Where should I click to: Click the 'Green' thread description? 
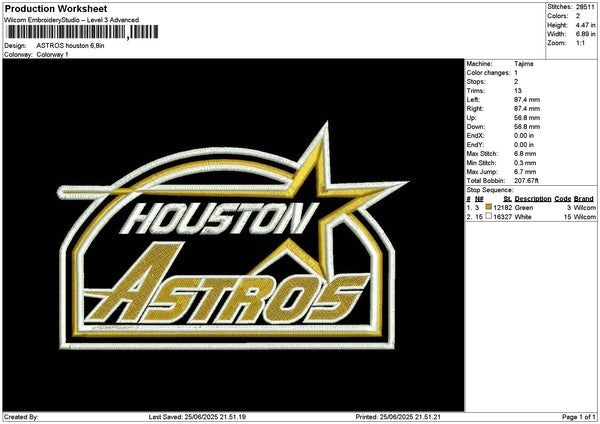pyautogui.click(x=524, y=208)
